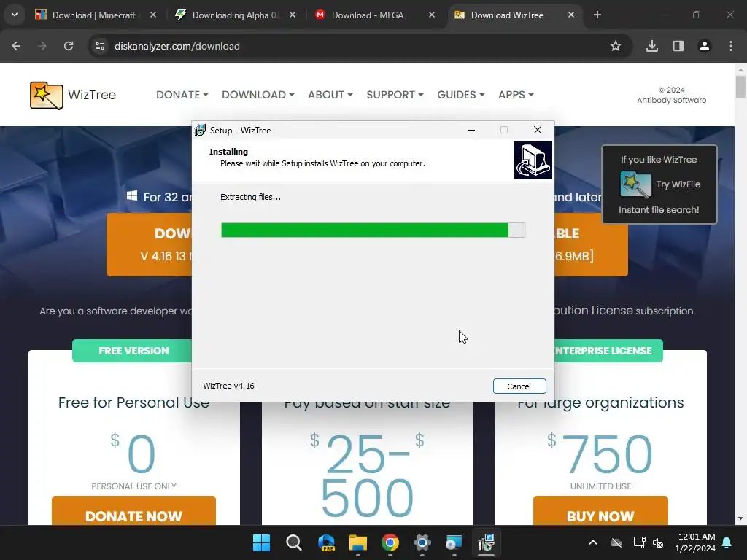Switch to the Downloading Alpha tab

235,15
